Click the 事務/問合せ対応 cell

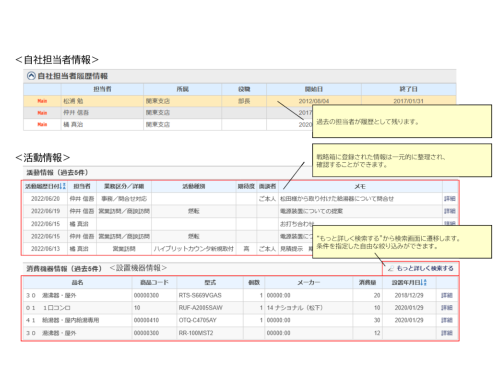[124, 199]
